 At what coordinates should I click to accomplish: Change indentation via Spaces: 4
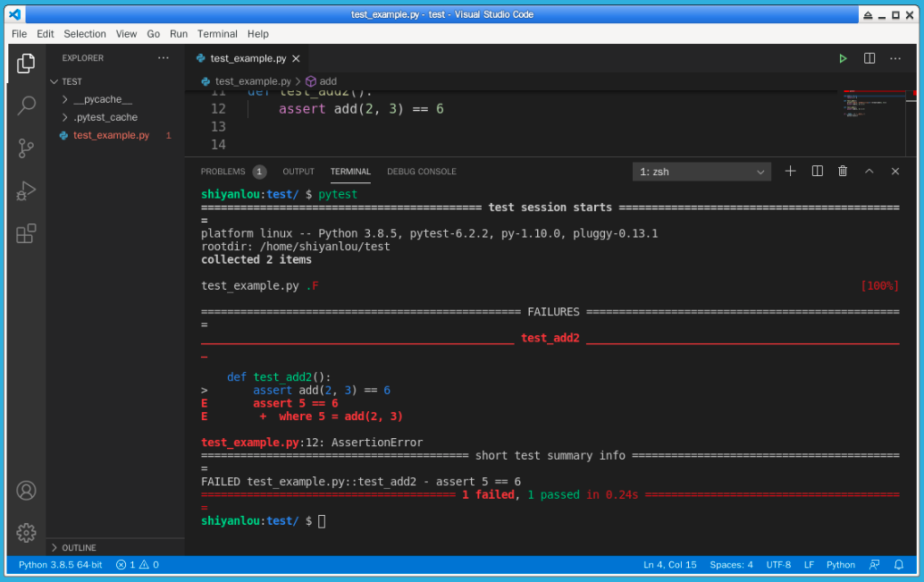pos(731,565)
